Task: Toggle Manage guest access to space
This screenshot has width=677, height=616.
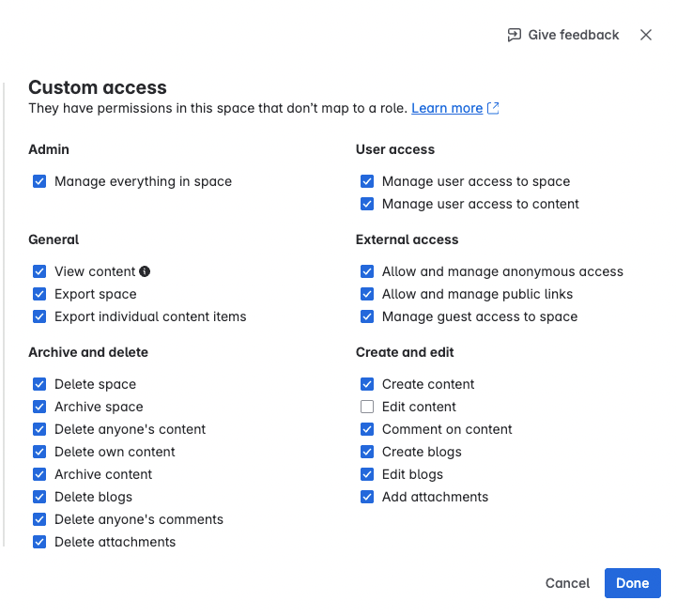Action: pyautogui.click(x=367, y=316)
